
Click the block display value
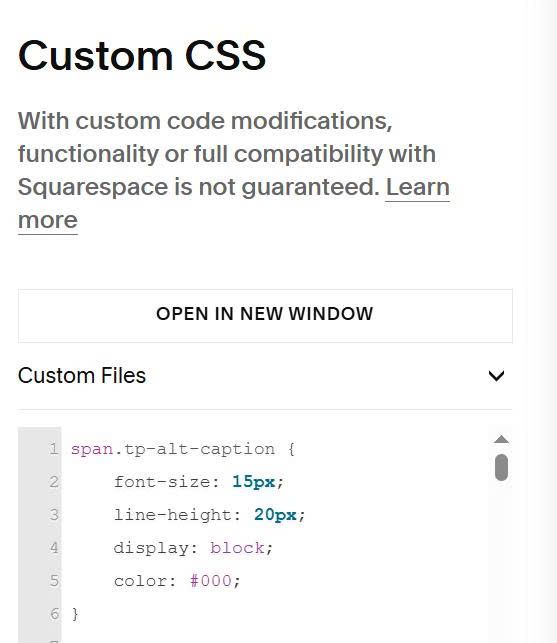[237, 548]
